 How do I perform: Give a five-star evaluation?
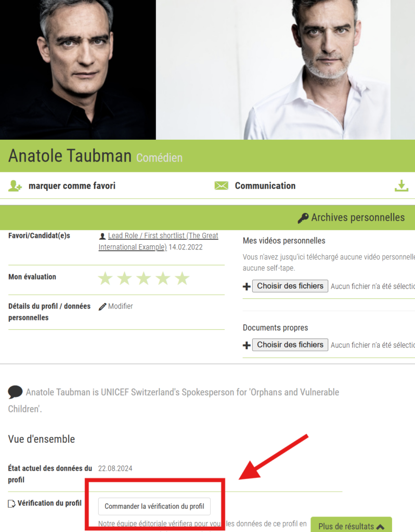point(182,278)
